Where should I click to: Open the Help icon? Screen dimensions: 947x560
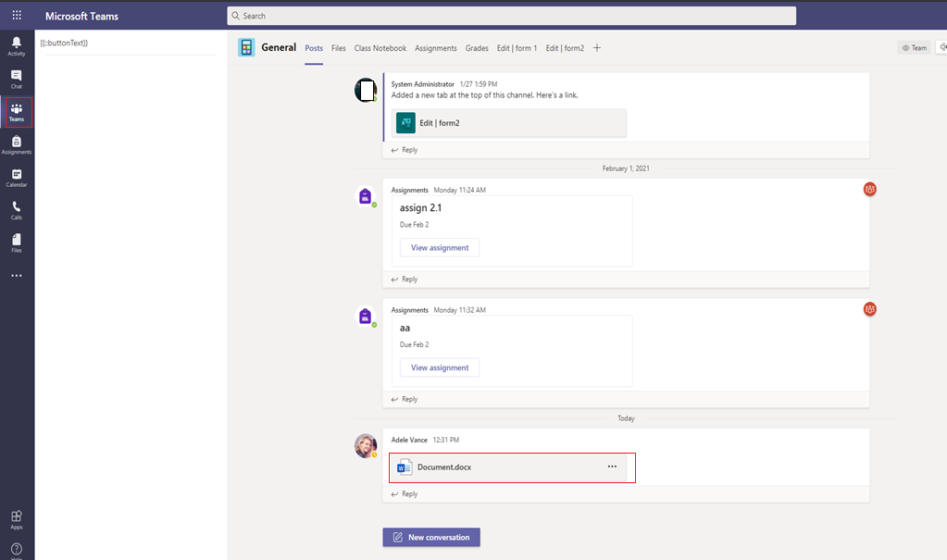(x=17, y=549)
